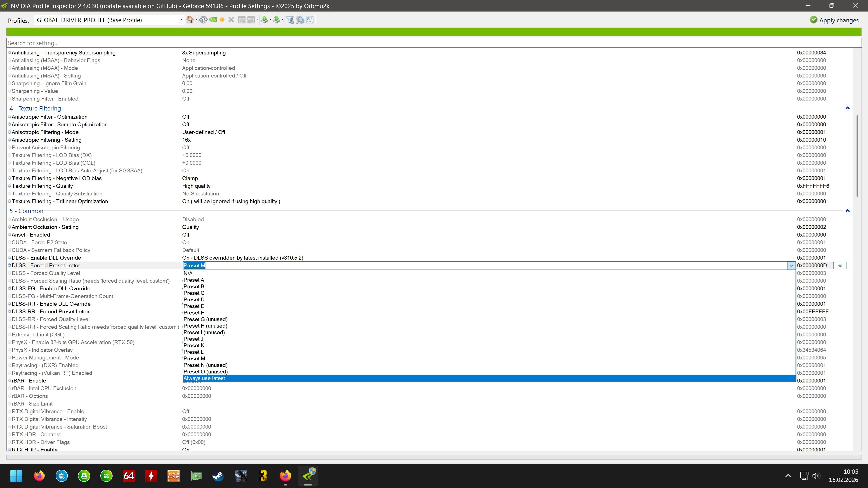Viewport: 868px width, 488px height.
Task: Click reset value button beside 0x0000000D
Action: tap(839, 266)
